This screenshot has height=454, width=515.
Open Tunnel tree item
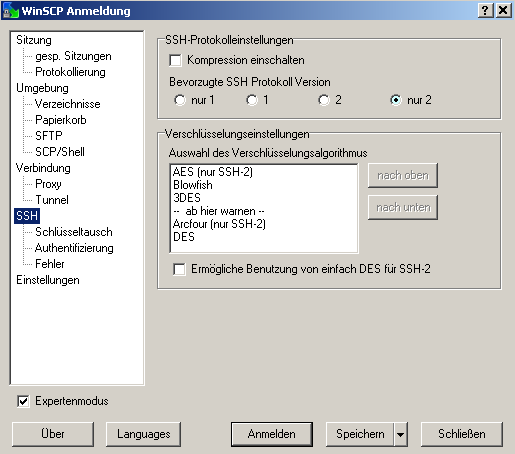click(x=52, y=200)
